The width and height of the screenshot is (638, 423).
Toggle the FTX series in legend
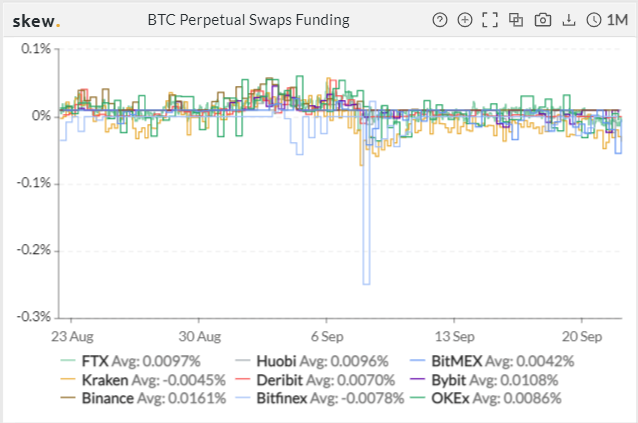pyautogui.click(x=130, y=361)
